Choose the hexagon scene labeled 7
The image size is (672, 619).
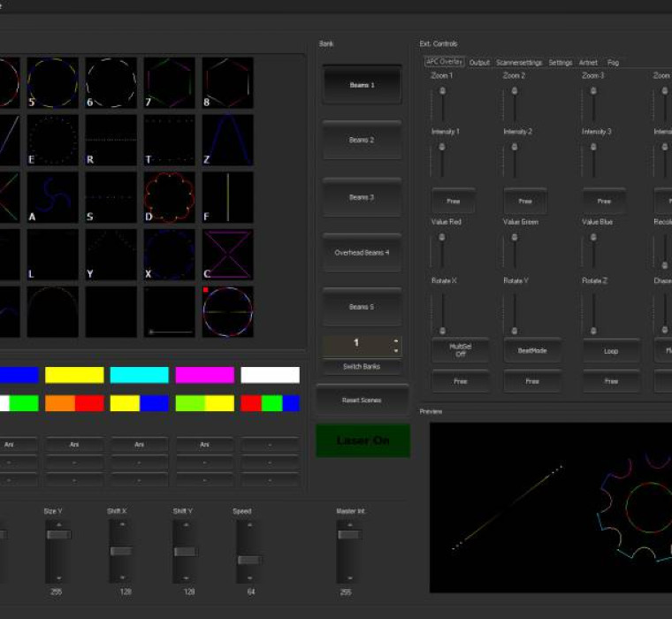(x=169, y=83)
